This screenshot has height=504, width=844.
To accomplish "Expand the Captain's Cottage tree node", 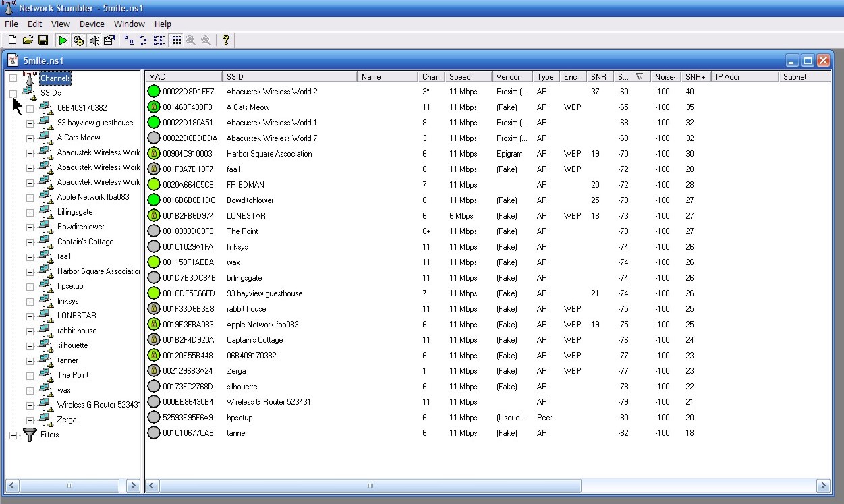I will (x=30, y=242).
